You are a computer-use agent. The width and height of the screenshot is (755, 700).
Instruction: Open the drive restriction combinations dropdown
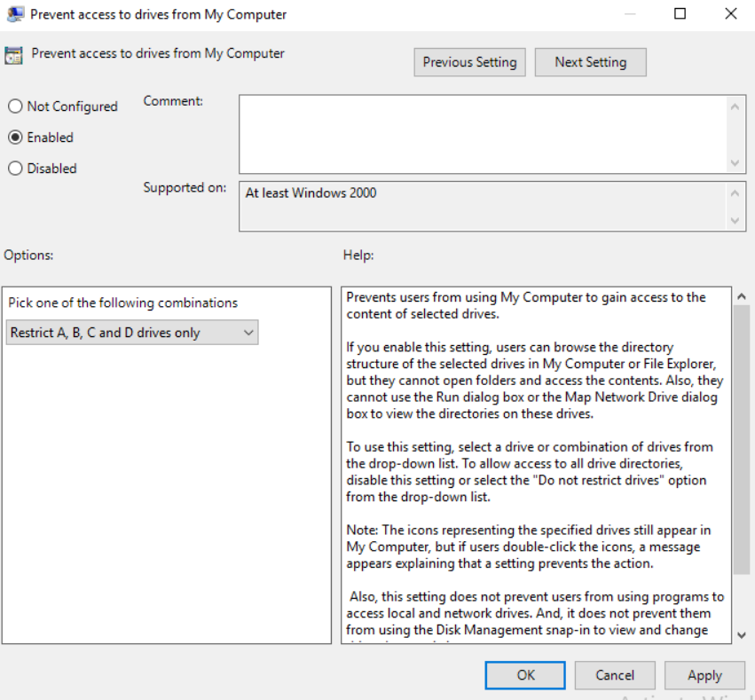(x=132, y=333)
